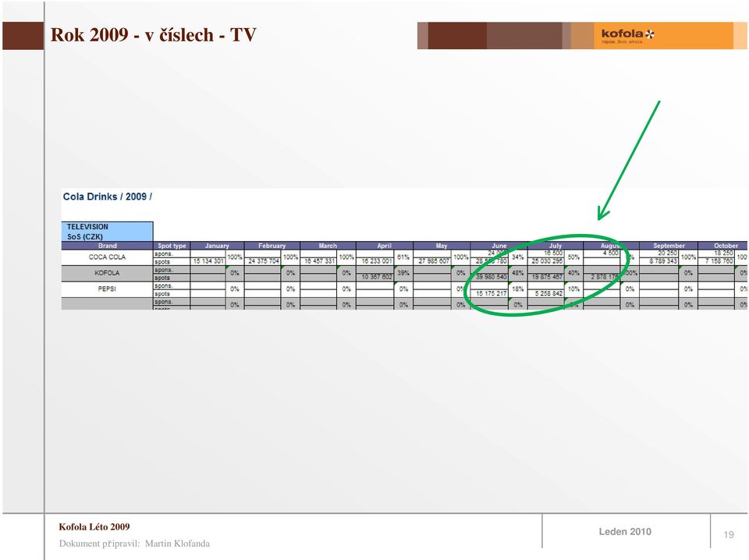Click Coca Cola October spots '7 158 760'

click(x=719, y=261)
